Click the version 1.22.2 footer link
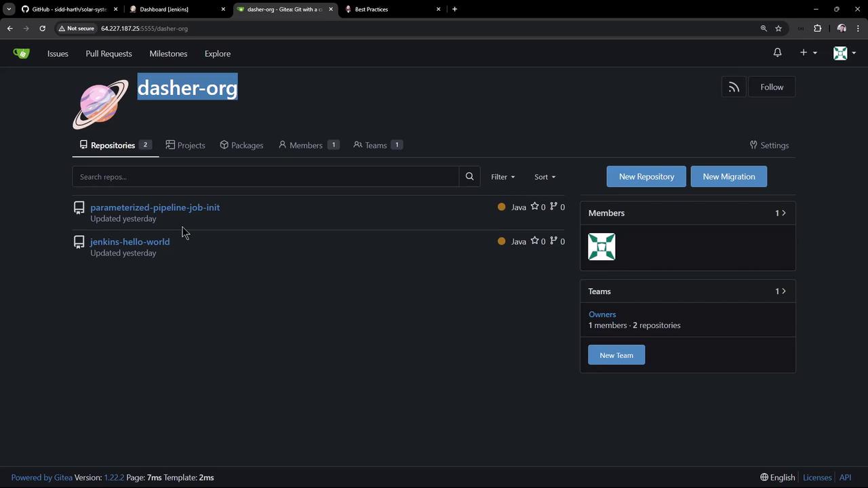Viewport: 868px width, 488px height. click(x=114, y=477)
